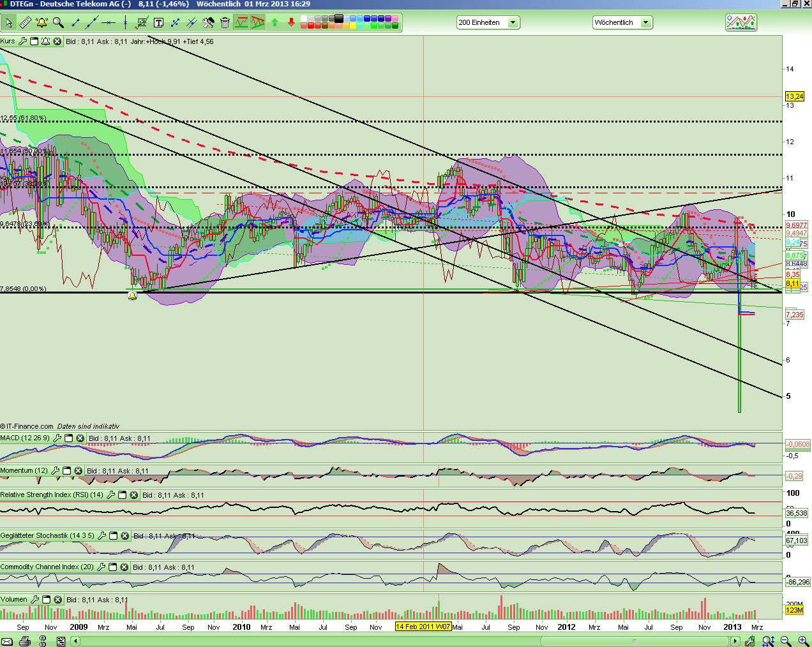Viewport: 812px width, 647px height.
Task: Insert a green up arrow marker
Action: (x=274, y=23)
